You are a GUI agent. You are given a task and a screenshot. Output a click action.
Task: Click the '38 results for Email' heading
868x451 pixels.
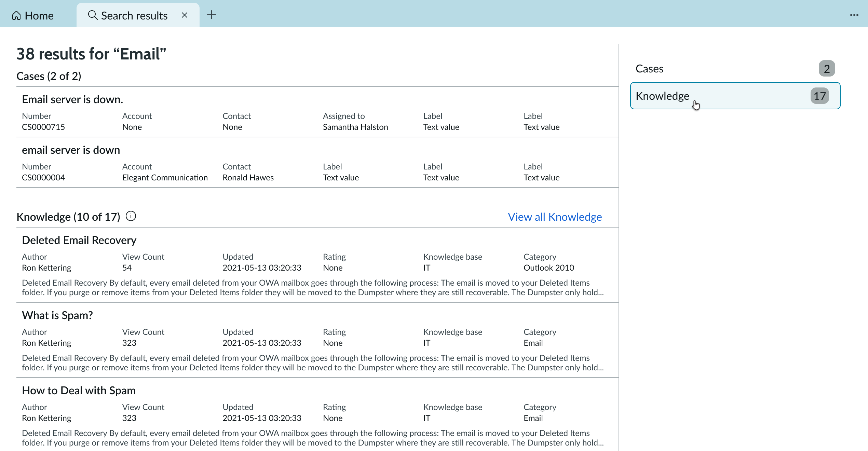pos(91,54)
